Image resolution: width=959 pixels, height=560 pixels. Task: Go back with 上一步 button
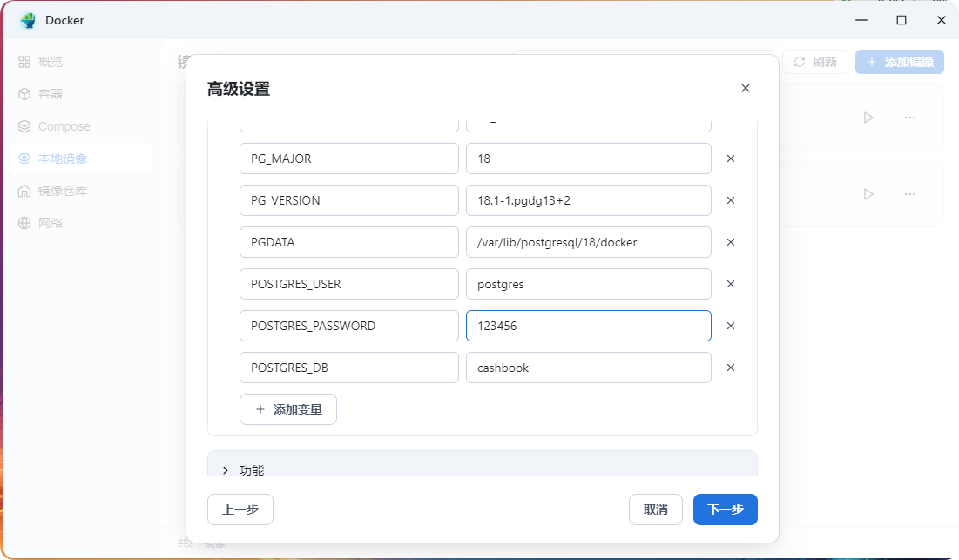(240, 509)
